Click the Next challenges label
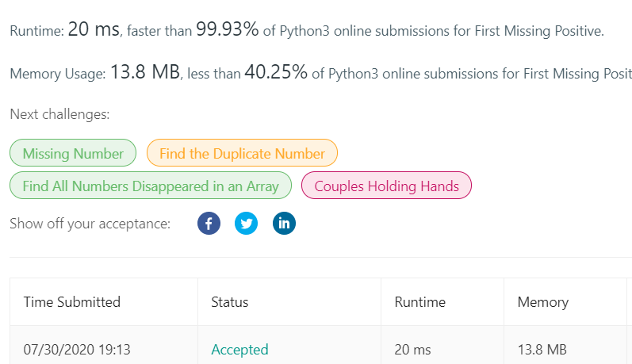The width and height of the screenshot is (632, 364). 59,114
